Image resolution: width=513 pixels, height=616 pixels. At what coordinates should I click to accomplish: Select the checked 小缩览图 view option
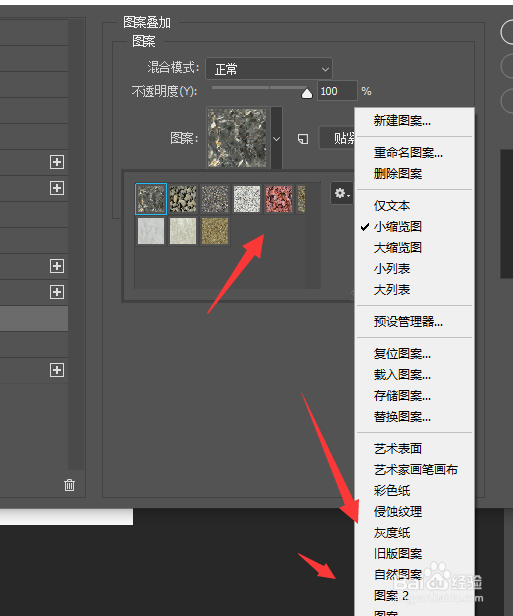point(398,227)
